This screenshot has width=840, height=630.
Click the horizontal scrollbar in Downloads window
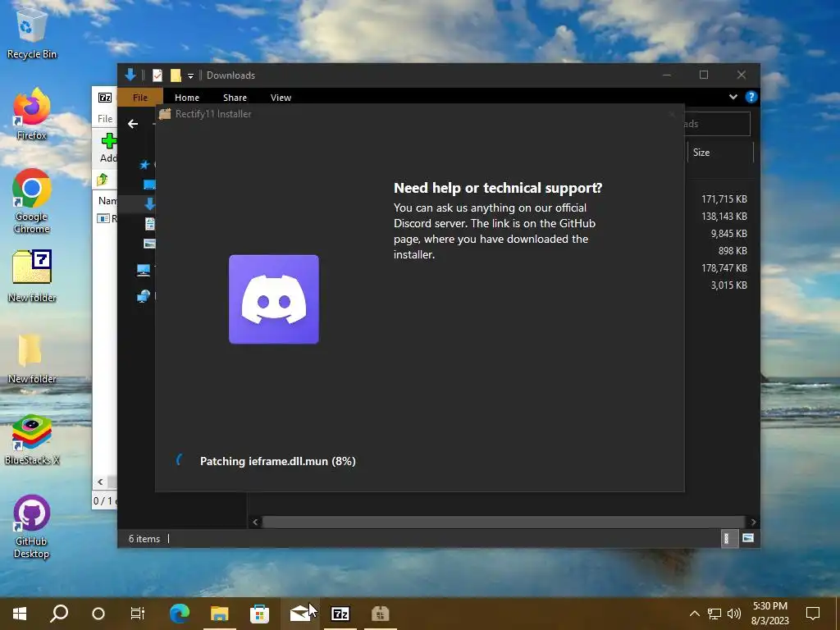[x=504, y=522]
